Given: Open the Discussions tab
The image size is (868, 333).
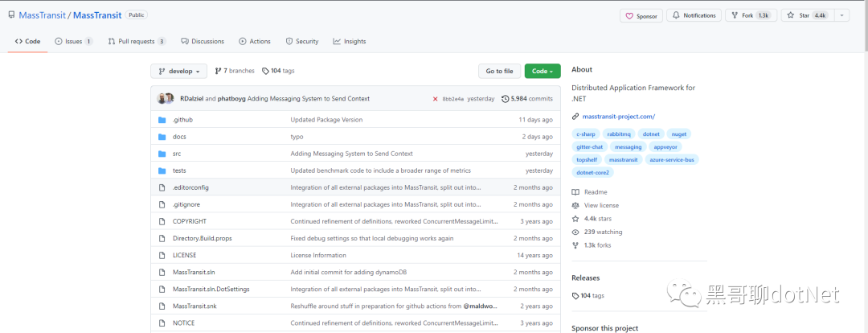Looking at the screenshot, I should click(x=203, y=42).
